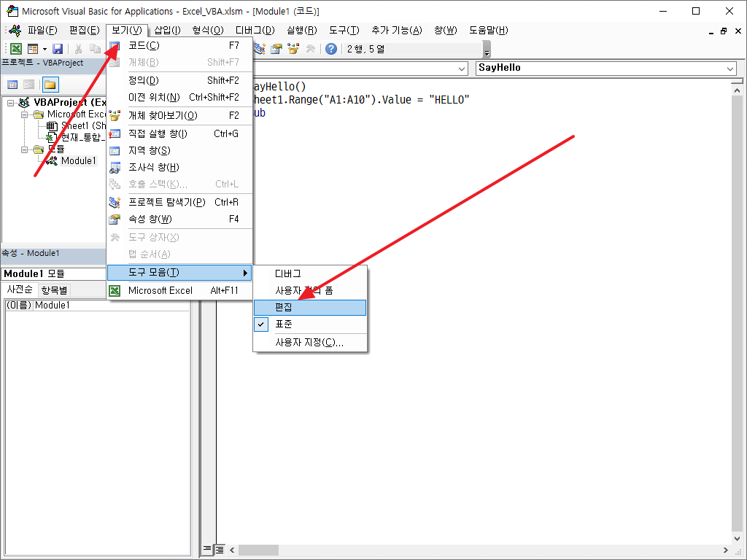Select the Module1 tree item
The height and width of the screenshot is (560, 747).
point(79,161)
